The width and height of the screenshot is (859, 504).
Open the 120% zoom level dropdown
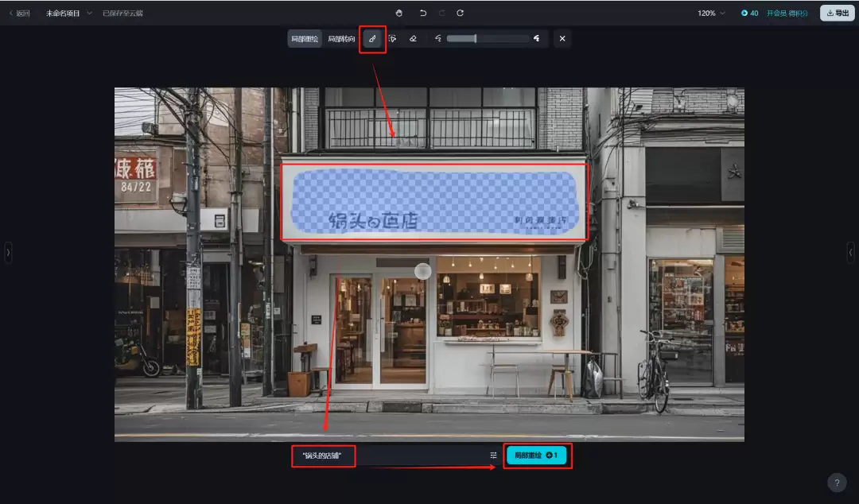coord(711,14)
